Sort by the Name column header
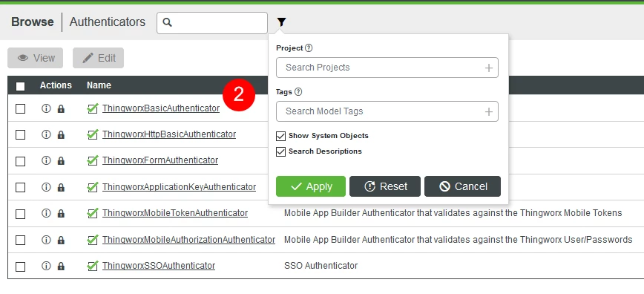 pyautogui.click(x=99, y=85)
